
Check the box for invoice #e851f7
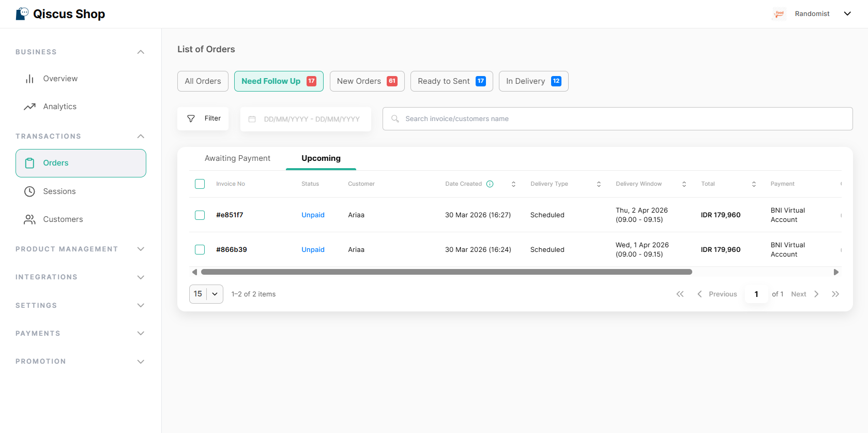[x=200, y=215]
